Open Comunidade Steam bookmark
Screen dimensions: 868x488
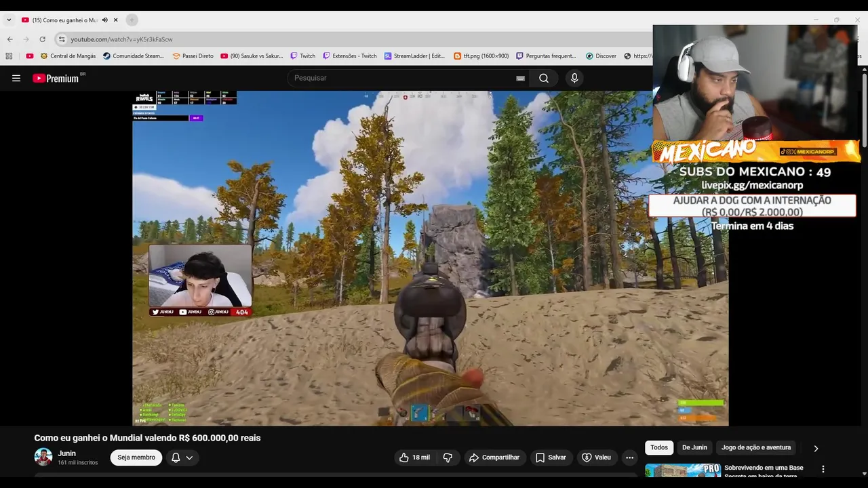pos(134,56)
